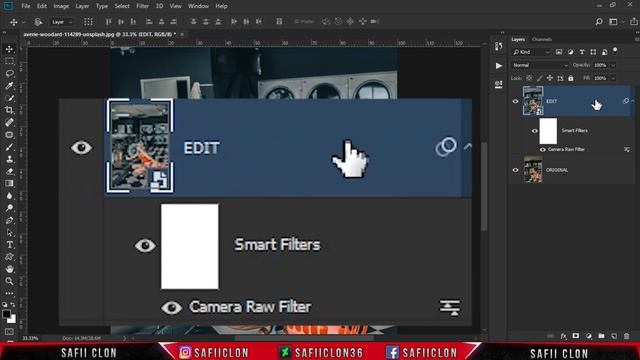
Task: Create new fill or adjustment layer
Action: pyautogui.click(x=589, y=336)
